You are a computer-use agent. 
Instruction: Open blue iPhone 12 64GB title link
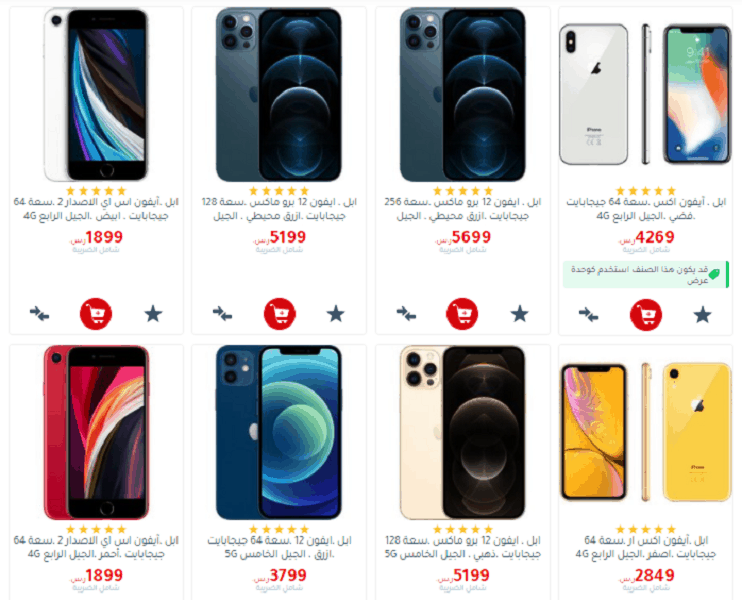pyautogui.click(x=279, y=547)
